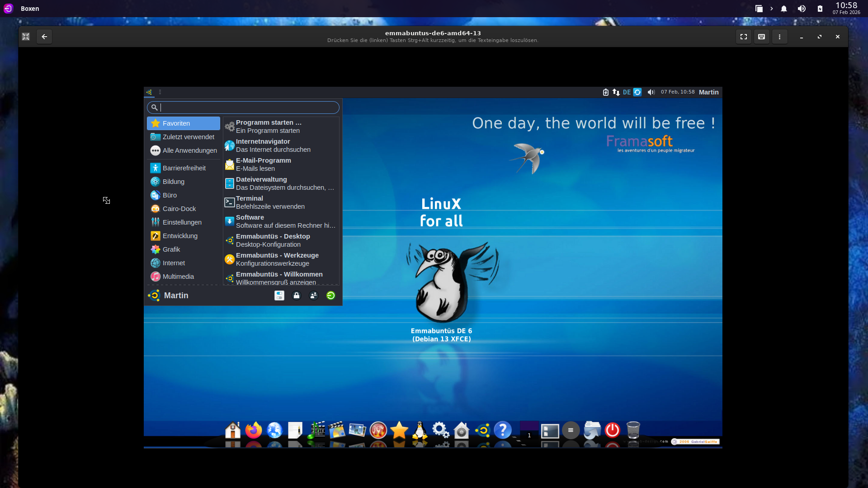Viewport: 868px width, 488px height.
Task: Click the blue question mark help icon
Action: click(502, 430)
